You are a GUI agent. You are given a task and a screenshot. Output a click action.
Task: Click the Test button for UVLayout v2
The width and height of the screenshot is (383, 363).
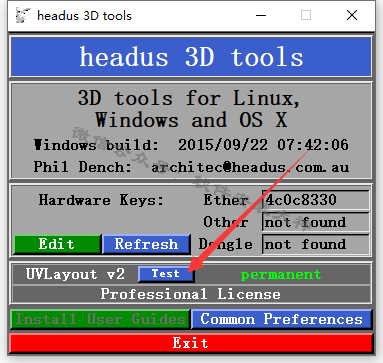click(166, 274)
